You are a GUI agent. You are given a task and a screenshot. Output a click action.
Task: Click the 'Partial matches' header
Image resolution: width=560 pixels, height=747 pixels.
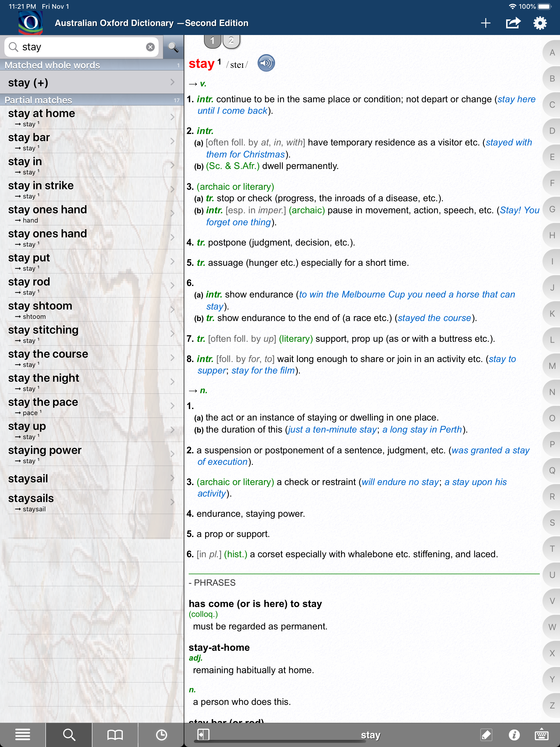(92, 100)
